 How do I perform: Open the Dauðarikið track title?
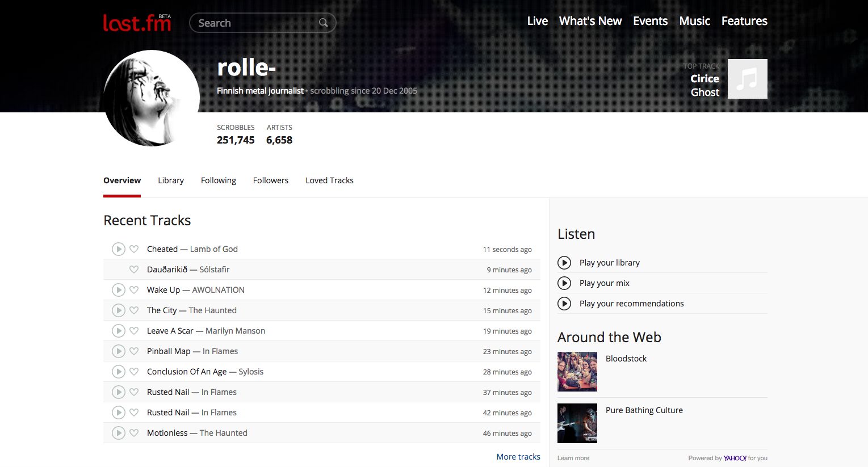[x=167, y=270]
